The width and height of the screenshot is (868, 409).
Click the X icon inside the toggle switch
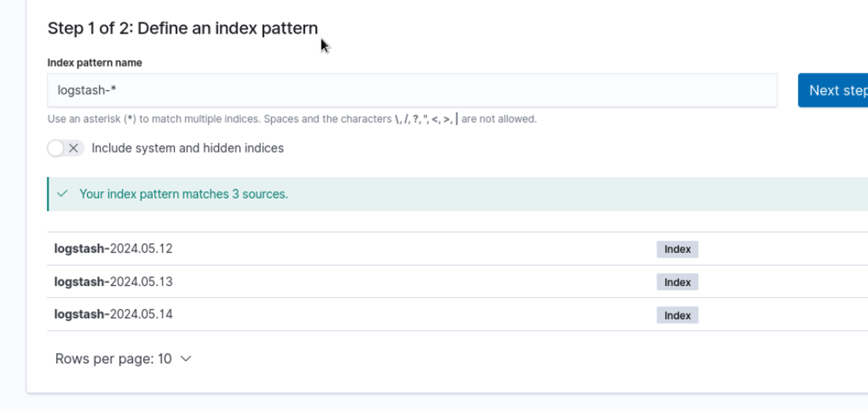coord(74,148)
